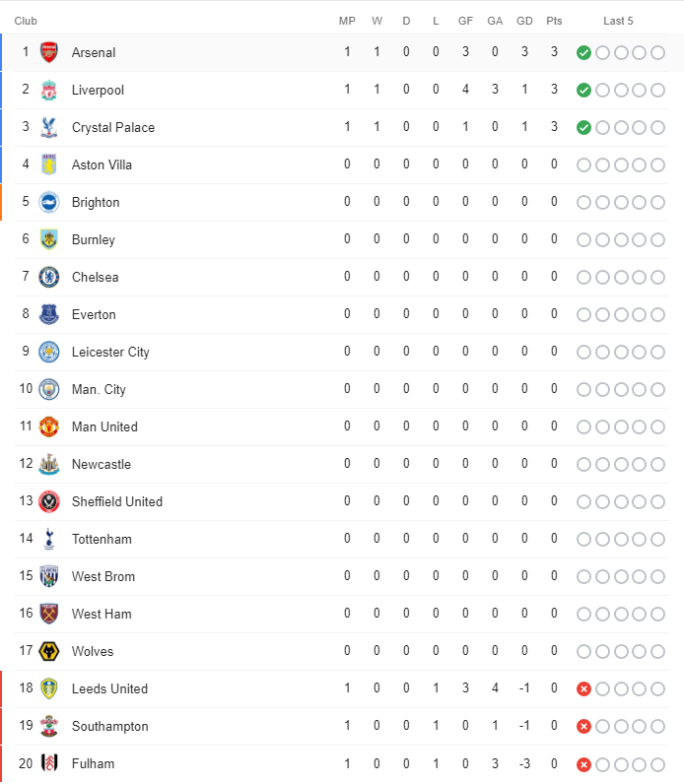
Task: Click the Newcastle club crest
Action: pos(49,464)
